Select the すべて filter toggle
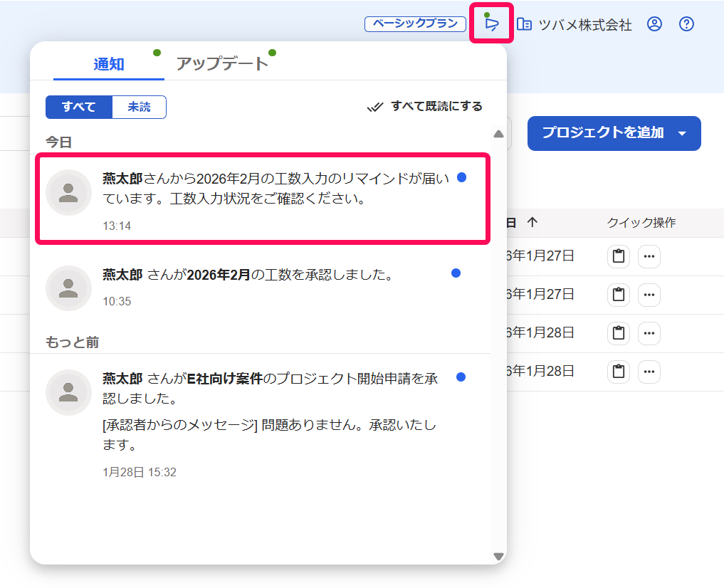This screenshot has height=588, width=724. point(79,107)
